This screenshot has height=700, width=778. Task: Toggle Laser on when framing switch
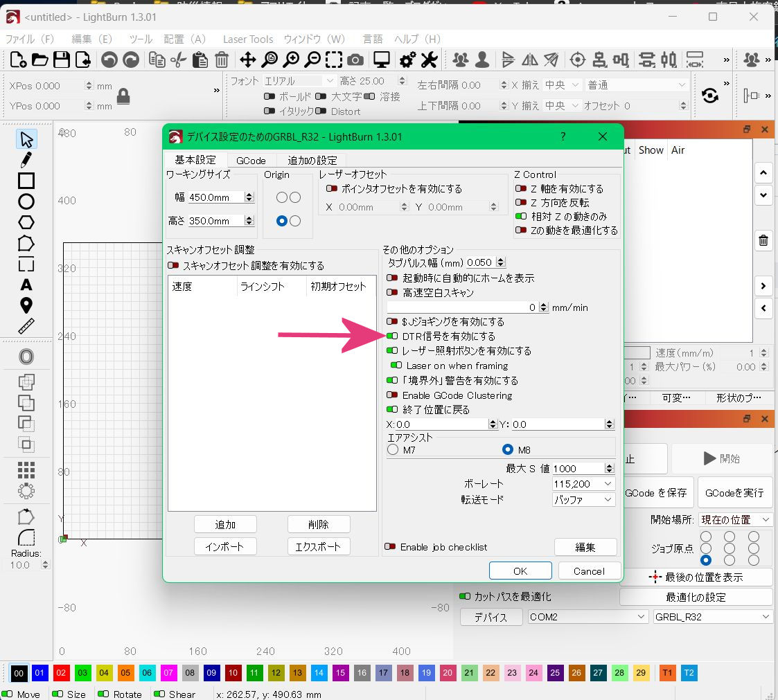tap(396, 366)
